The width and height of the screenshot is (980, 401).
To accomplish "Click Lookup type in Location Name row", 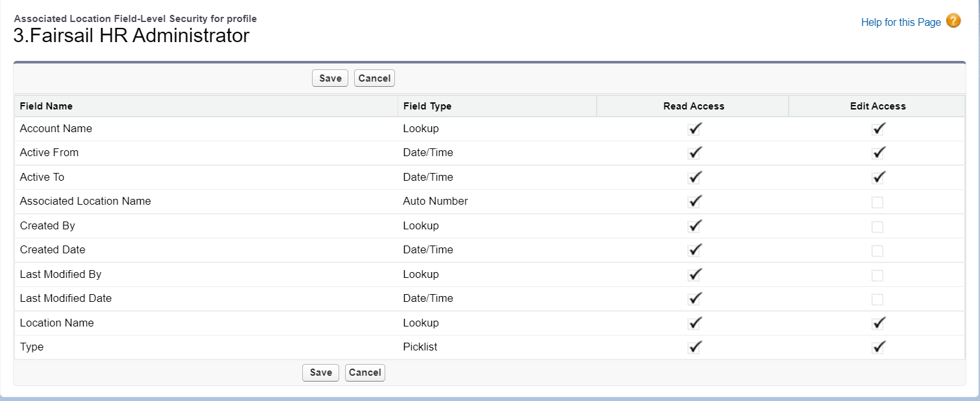I will tap(421, 323).
